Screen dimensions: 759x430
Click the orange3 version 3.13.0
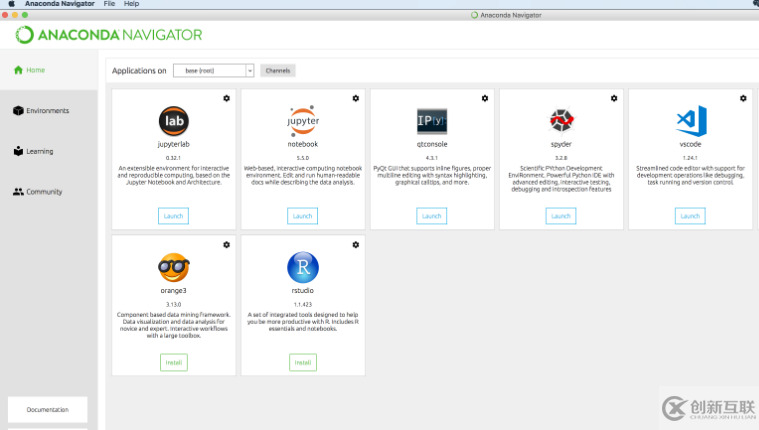[x=174, y=305]
